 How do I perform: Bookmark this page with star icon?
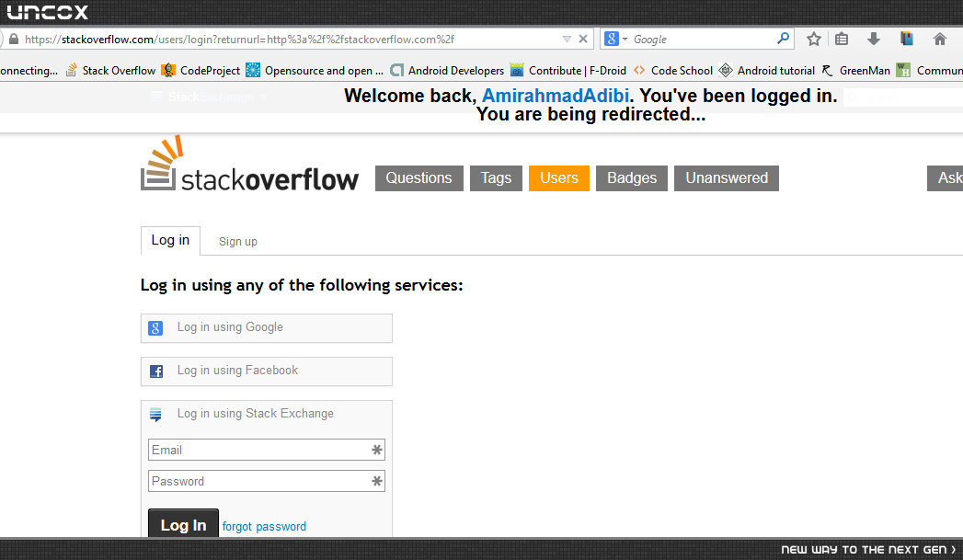[814, 40]
